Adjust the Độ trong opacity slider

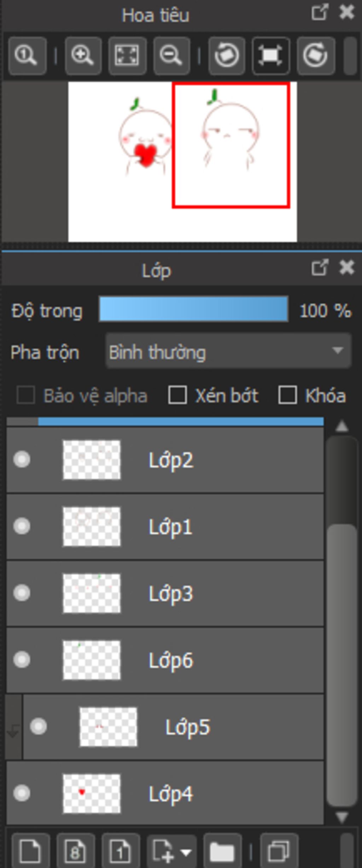click(193, 309)
